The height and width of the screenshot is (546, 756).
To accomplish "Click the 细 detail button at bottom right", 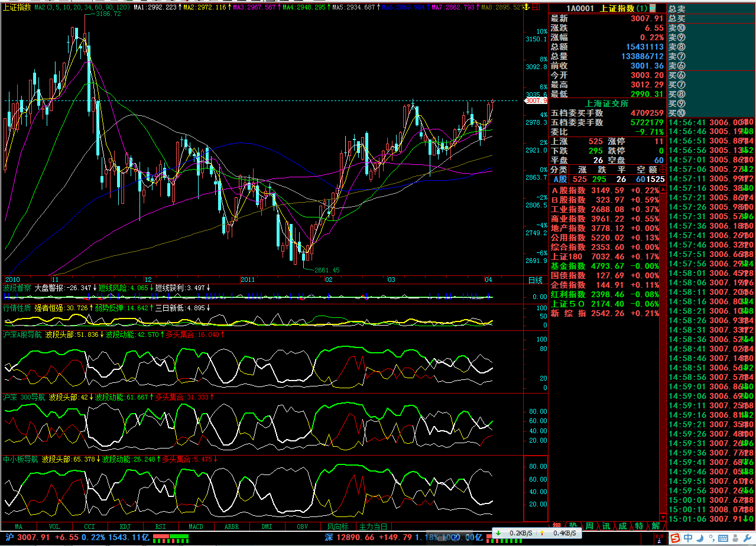I will (x=556, y=526).
